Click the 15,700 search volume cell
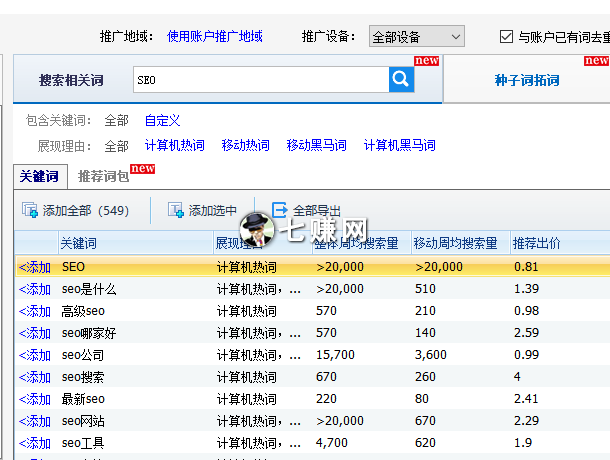 pos(335,355)
